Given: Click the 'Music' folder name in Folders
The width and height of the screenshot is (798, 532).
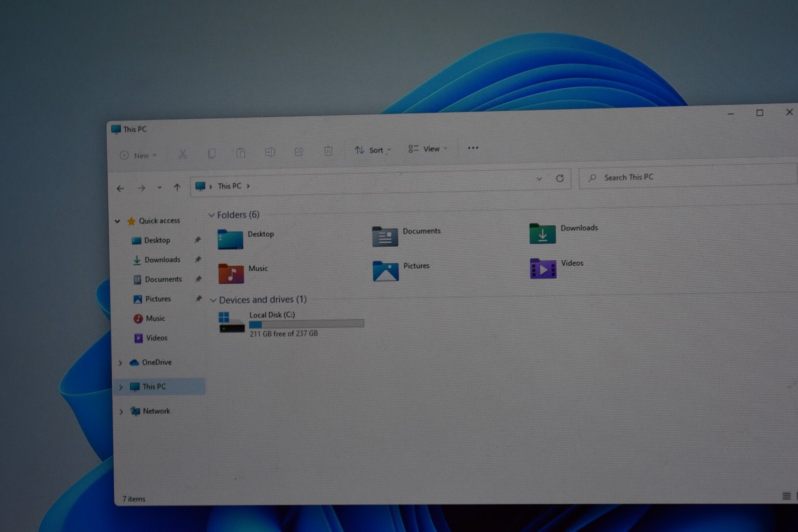Looking at the screenshot, I should click(258, 268).
